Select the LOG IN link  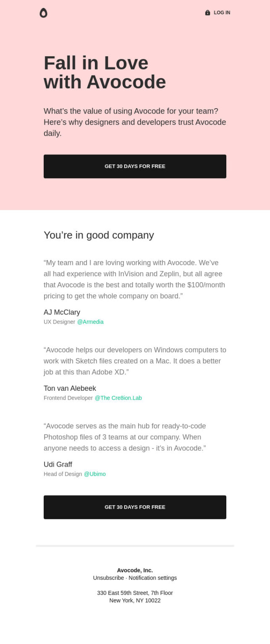click(221, 13)
